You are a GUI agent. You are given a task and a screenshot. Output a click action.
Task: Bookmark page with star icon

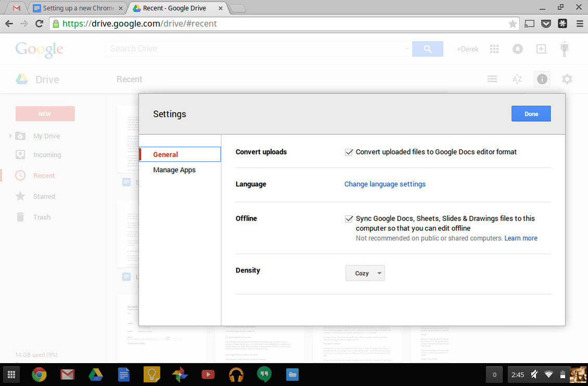513,23
